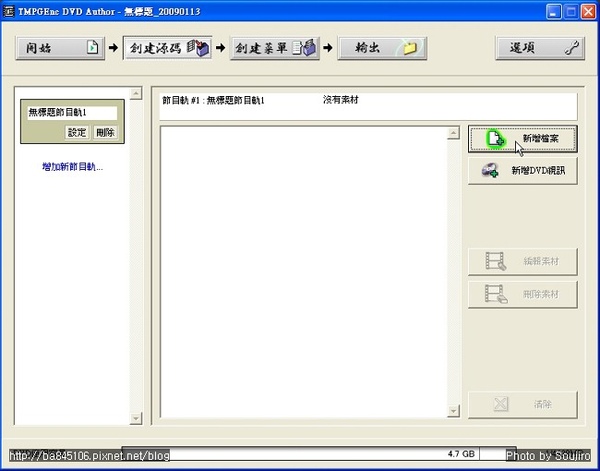
Task: Click the disabled 編輯素材 edit clip button
Action: coord(523,261)
